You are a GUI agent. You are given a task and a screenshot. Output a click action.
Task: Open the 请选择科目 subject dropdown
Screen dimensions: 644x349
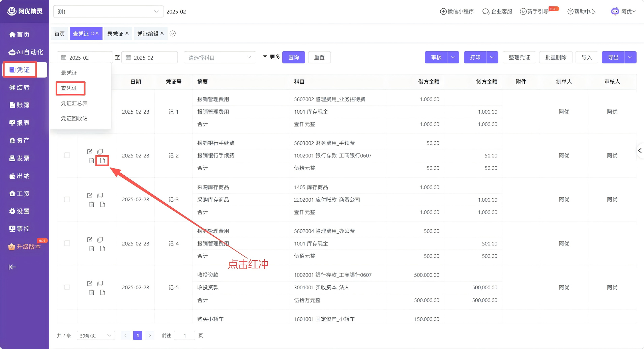tap(219, 58)
